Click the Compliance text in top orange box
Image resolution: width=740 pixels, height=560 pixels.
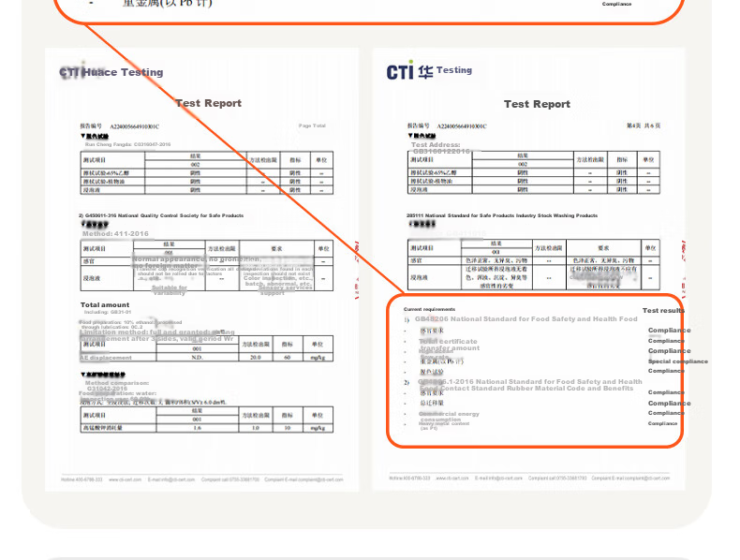pos(616,4)
